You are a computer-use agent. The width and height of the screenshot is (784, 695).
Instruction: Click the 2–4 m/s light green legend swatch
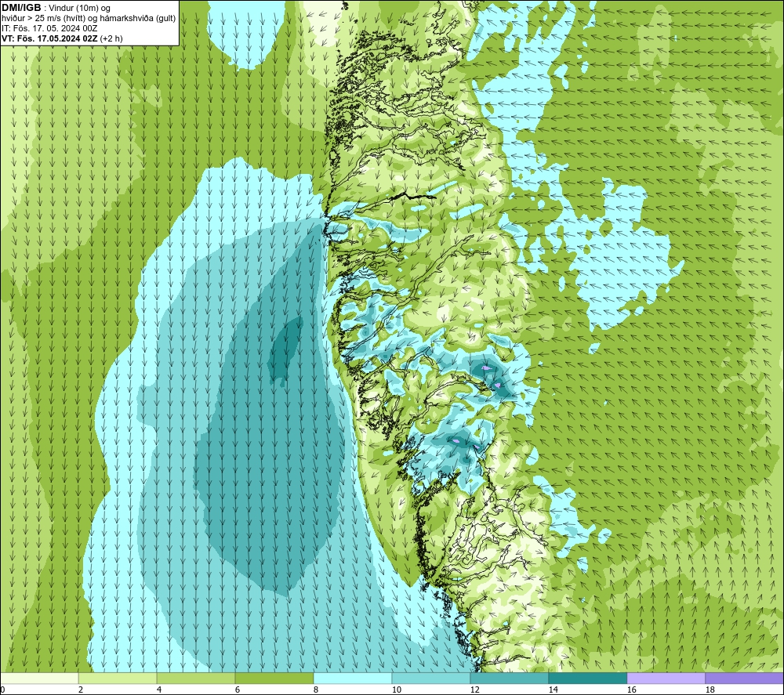118,679
